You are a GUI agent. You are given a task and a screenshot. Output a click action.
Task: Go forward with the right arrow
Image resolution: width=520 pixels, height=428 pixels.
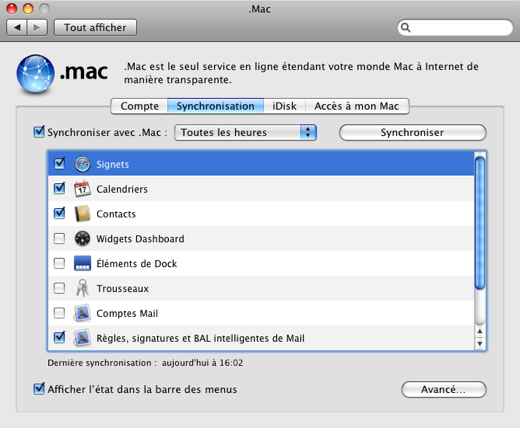pyautogui.click(x=37, y=27)
